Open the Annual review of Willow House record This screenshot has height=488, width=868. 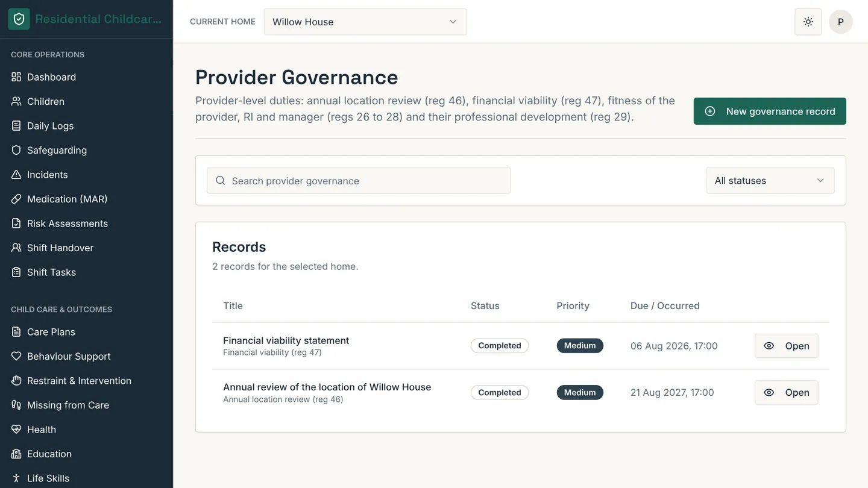(x=787, y=393)
